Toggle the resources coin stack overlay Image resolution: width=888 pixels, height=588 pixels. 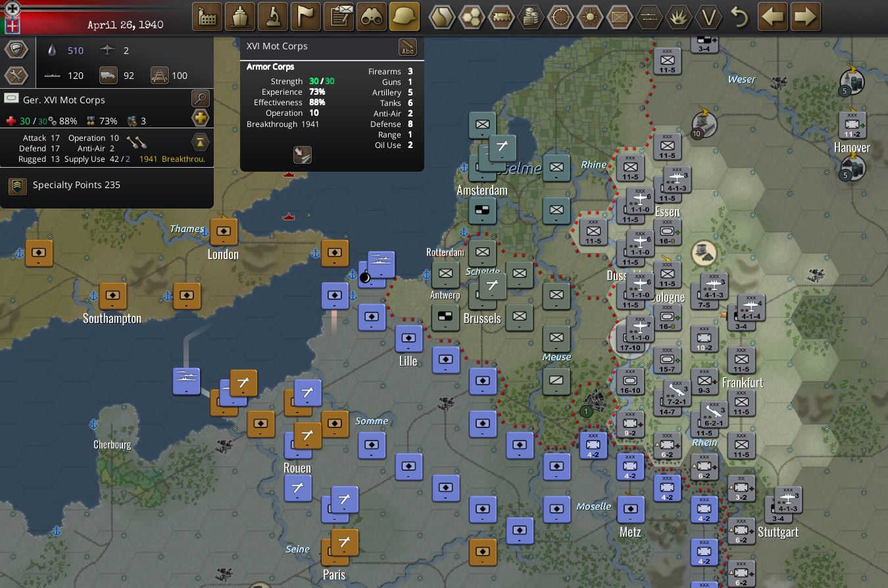[x=531, y=17]
